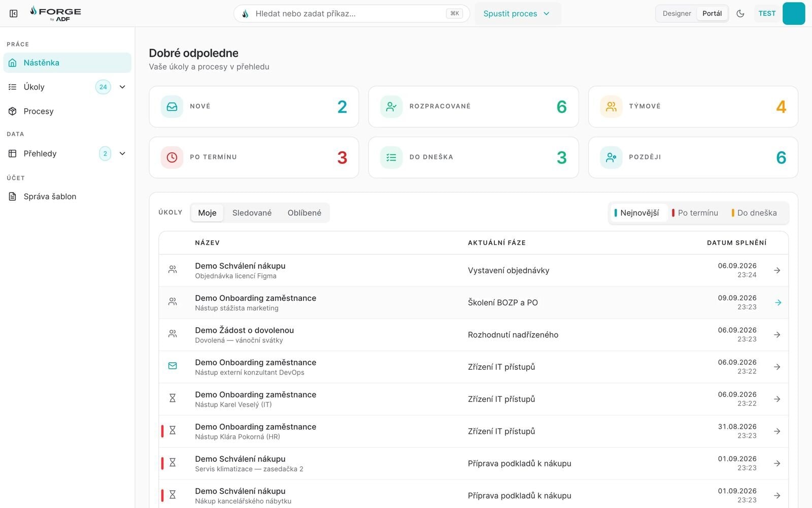812x508 pixels.
Task: Open the Týmové tasks card
Action: coord(693,107)
